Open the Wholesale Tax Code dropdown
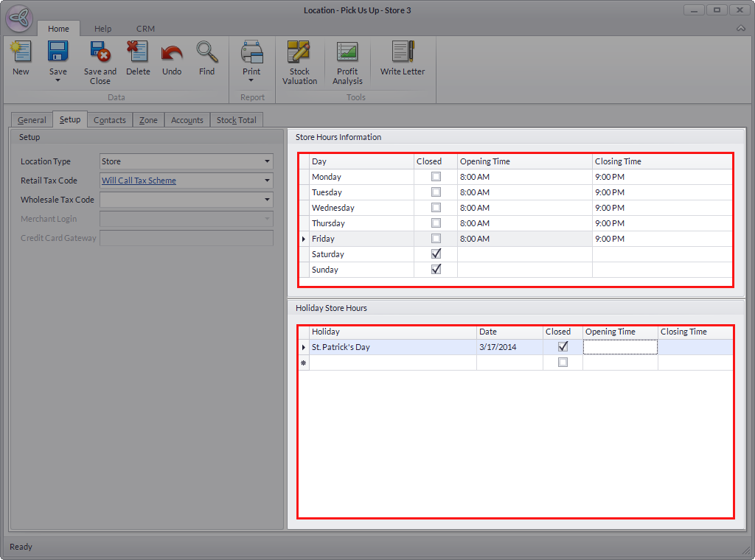 point(267,200)
